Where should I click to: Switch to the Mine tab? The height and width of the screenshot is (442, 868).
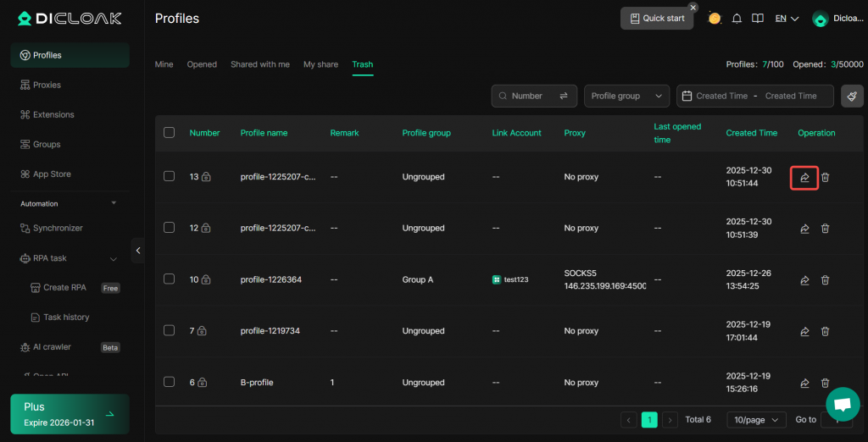point(164,64)
